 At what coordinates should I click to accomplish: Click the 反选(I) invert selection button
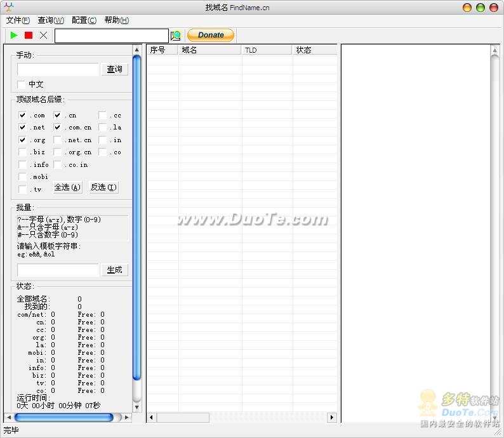[103, 187]
